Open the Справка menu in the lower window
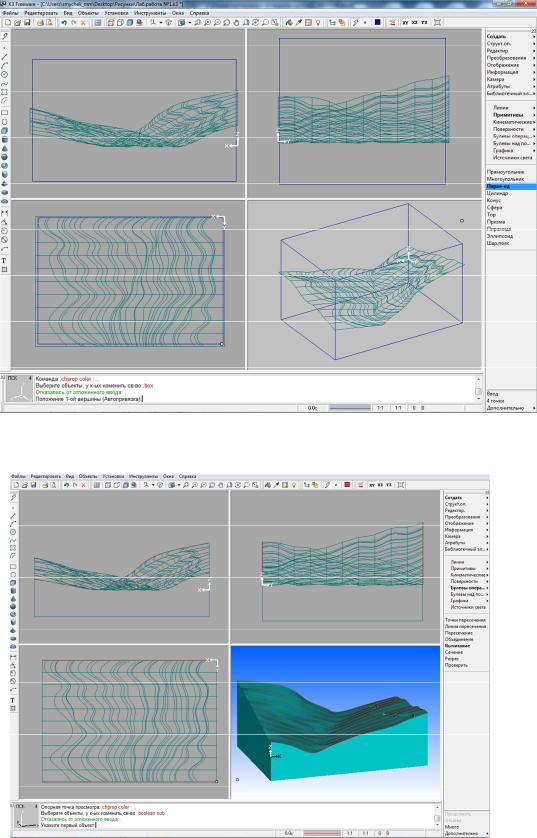537x838 pixels. coord(187,476)
